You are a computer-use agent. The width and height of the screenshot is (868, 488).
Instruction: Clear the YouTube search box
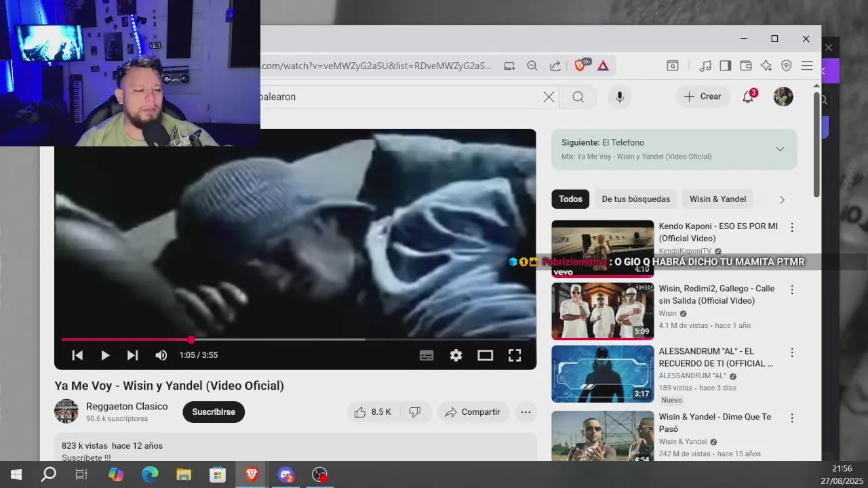(549, 97)
